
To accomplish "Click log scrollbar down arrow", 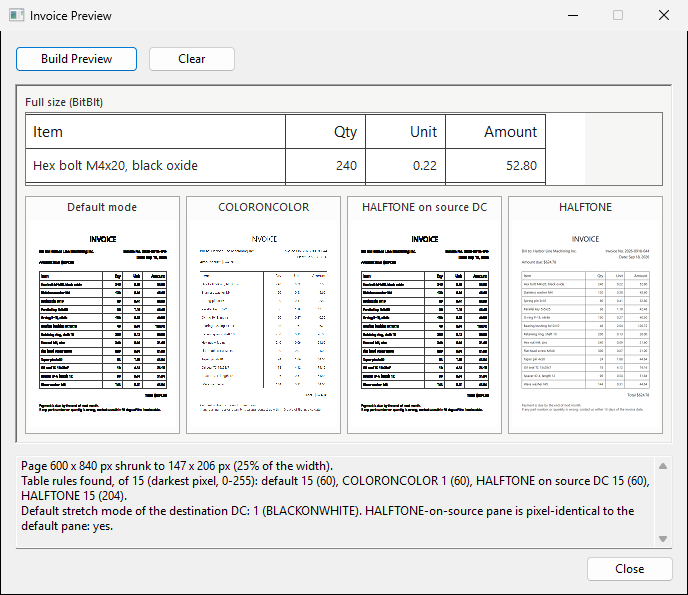I will pos(663,539).
